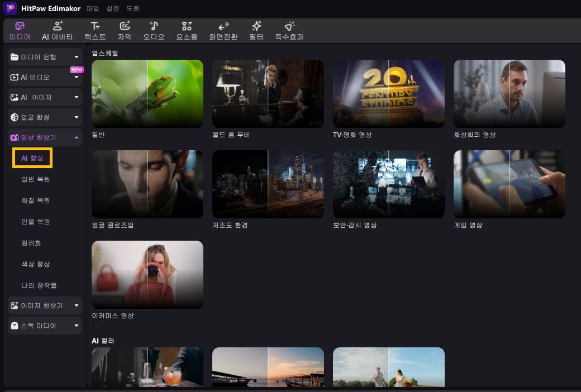This screenshot has width=581, height=392.
Task: Open 나의 창작물 in the sidebar
Action: pos(39,285)
